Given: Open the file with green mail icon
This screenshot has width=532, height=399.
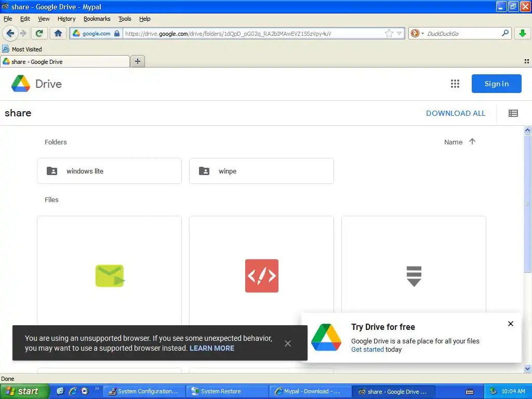Looking at the screenshot, I should [109, 275].
